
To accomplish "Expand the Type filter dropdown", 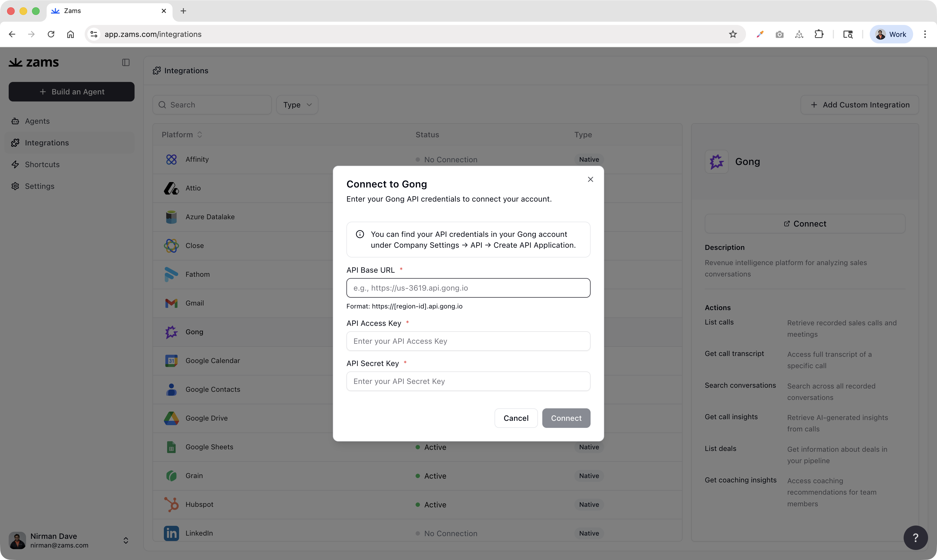I will click(297, 105).
